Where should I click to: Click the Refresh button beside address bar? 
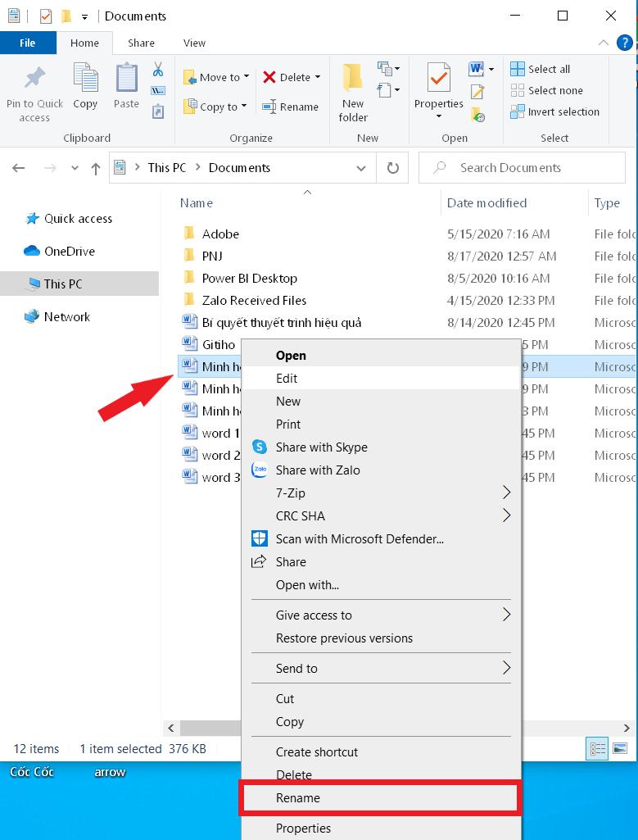click(393, 168)
